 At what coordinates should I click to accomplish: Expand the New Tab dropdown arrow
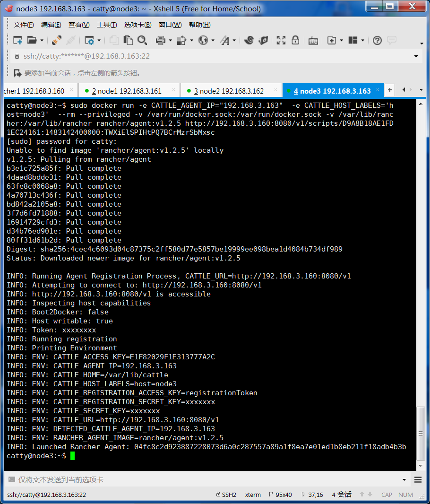341,41
